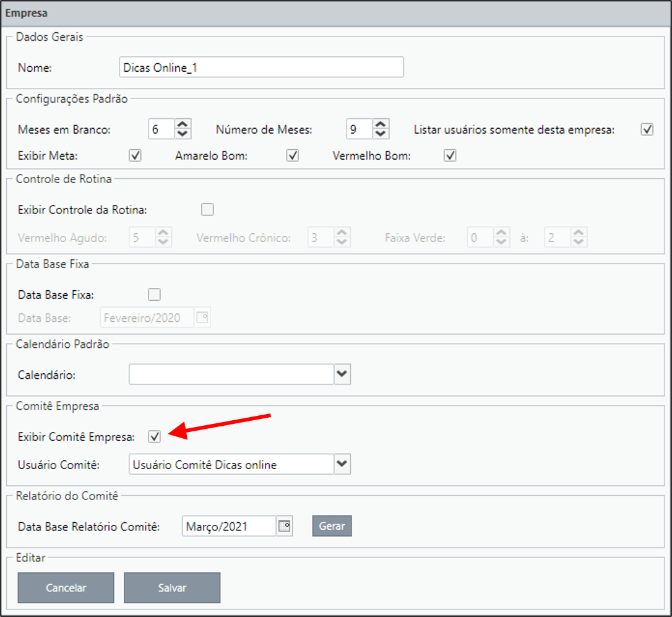Uncheck the Exibir Meta checkbox
This screenshot has height=617, width=672.
click(135, 155)
